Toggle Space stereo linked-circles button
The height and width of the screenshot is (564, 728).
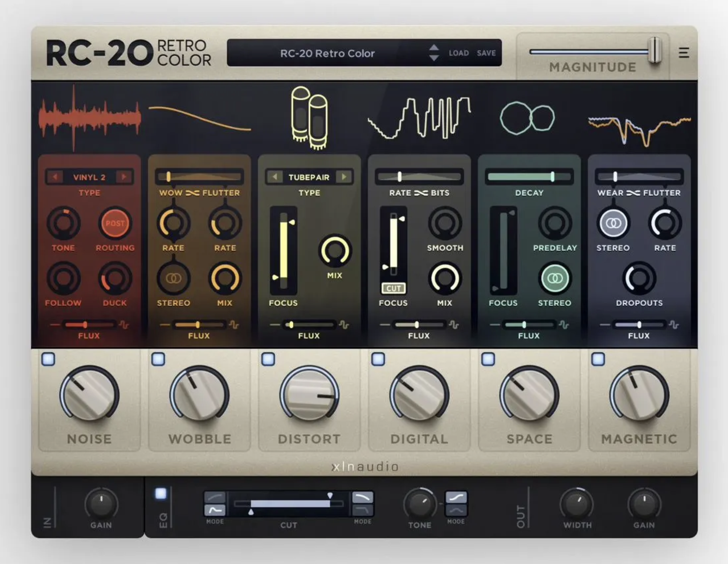pos(555,279)
